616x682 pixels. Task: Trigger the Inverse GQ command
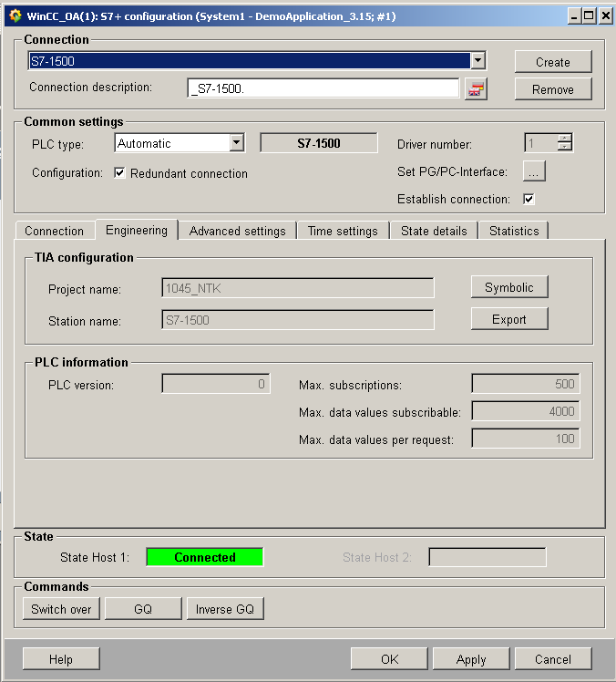225,609
